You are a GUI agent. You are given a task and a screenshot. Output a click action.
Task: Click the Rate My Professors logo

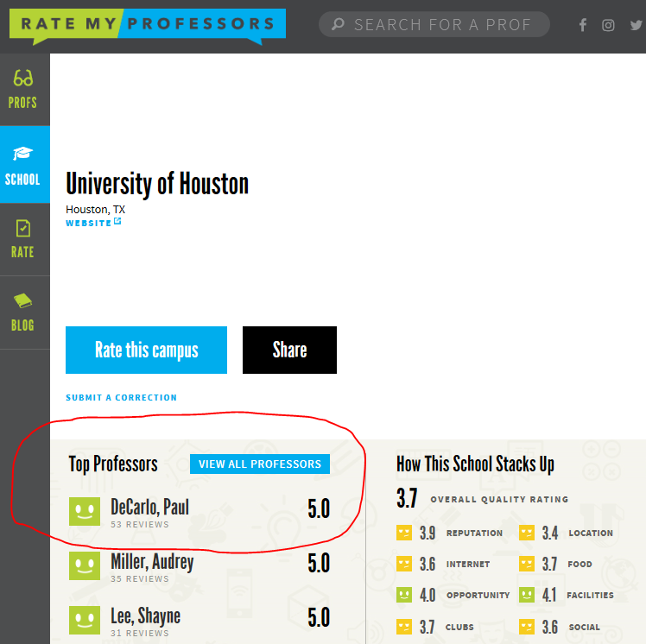click(x=147, y=25)
